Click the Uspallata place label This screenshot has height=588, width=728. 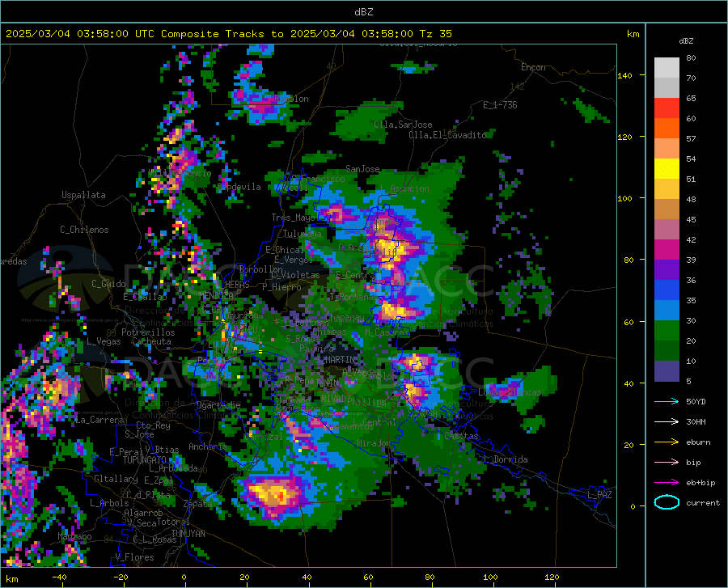coord(83,195)
